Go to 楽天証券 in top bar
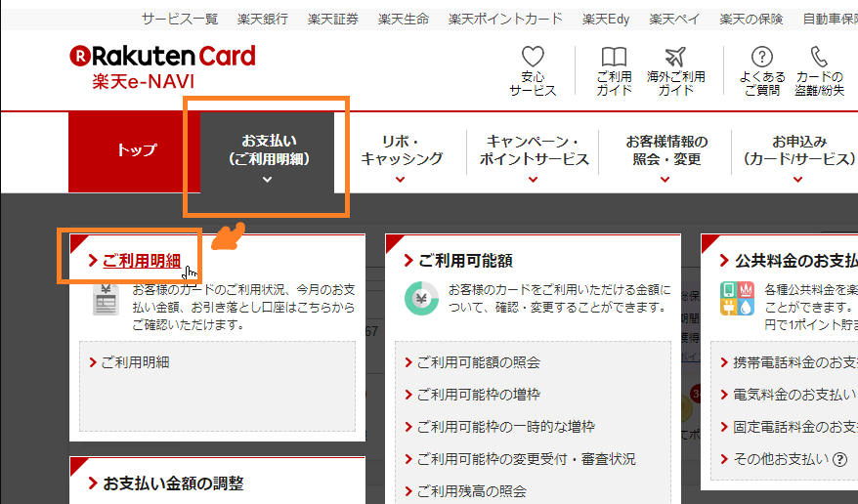The width and height of the screenshot is (858, 504). (x=333, y=20)
